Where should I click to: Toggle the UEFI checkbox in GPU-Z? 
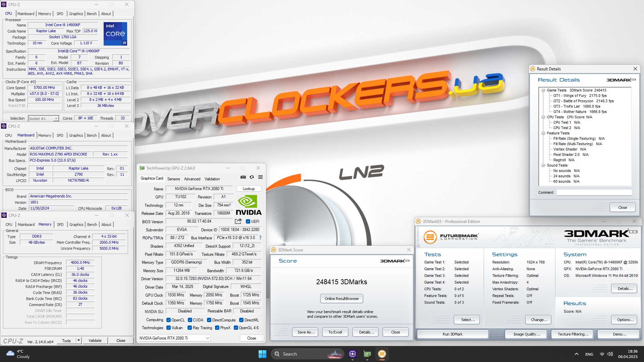[248, 221]
